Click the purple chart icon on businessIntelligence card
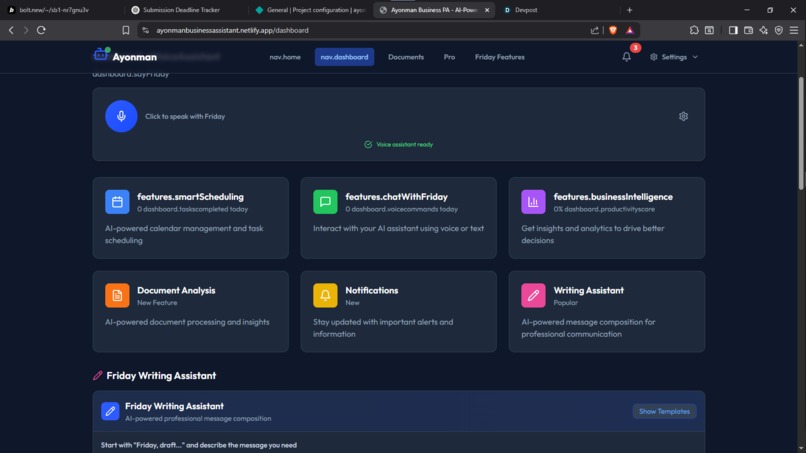806x453 pixels. [533, 202]
